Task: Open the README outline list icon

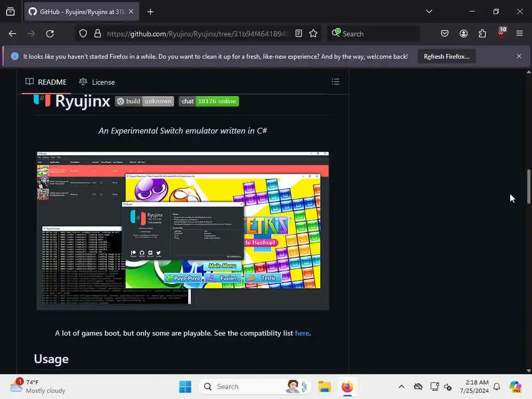Action: point(336,82)
